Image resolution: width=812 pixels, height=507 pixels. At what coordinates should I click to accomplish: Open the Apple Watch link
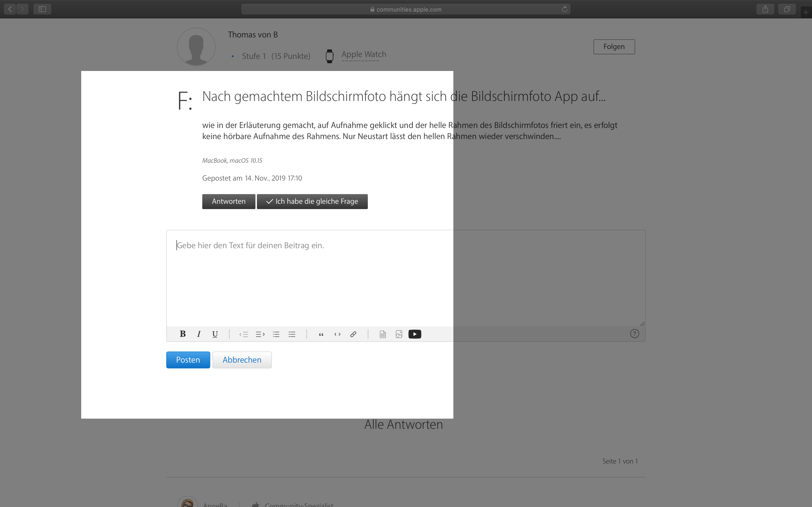click(364, 54)
